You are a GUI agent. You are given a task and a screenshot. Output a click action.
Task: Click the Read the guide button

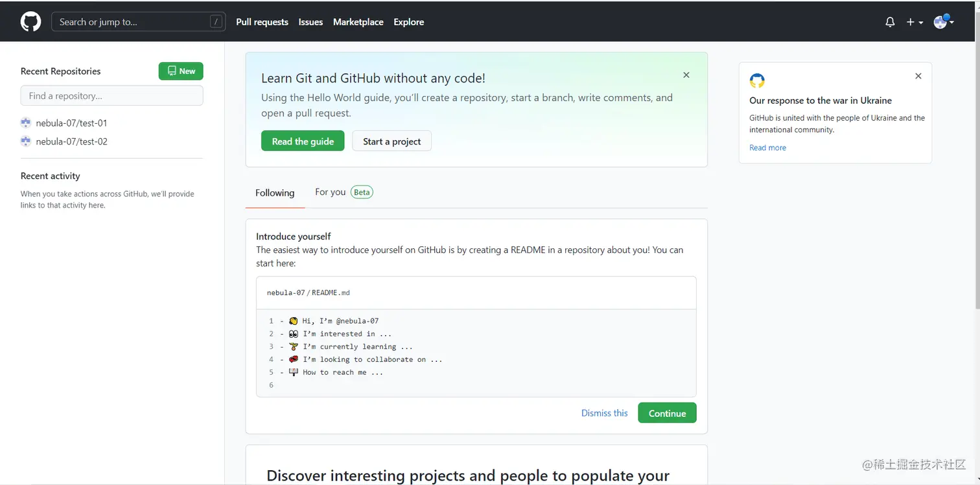[303, 141]
